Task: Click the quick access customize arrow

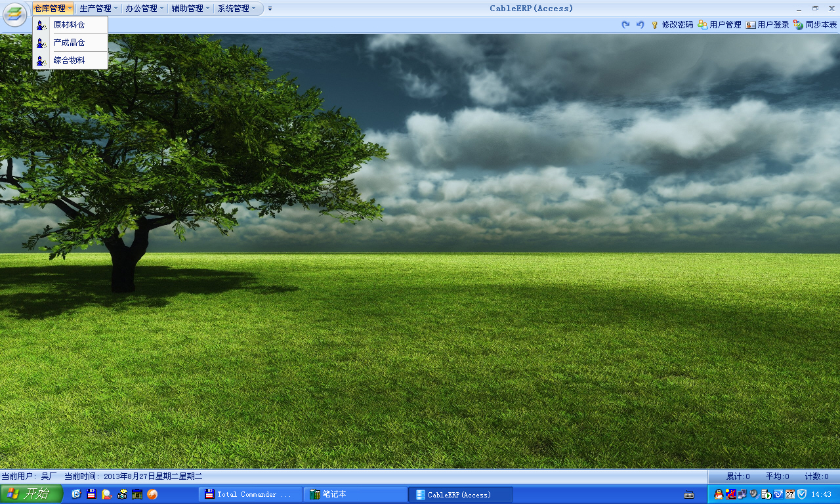Action: point(270,9)
